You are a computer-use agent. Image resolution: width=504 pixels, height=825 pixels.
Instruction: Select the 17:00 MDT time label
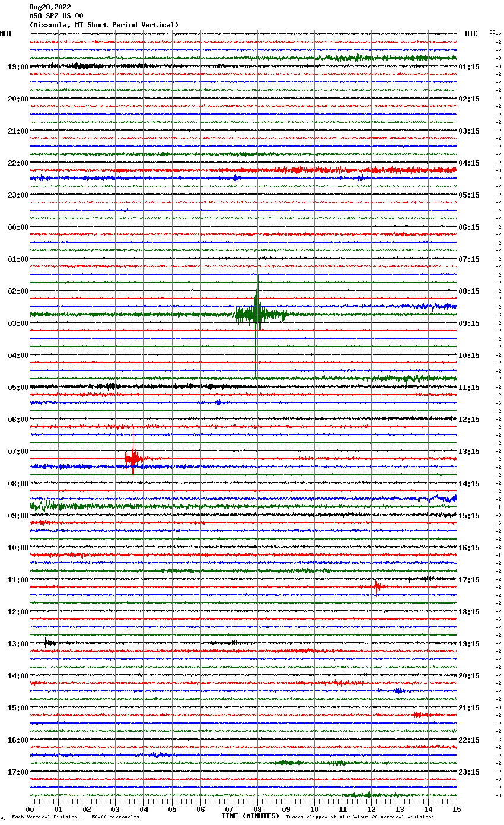point(18,772)
